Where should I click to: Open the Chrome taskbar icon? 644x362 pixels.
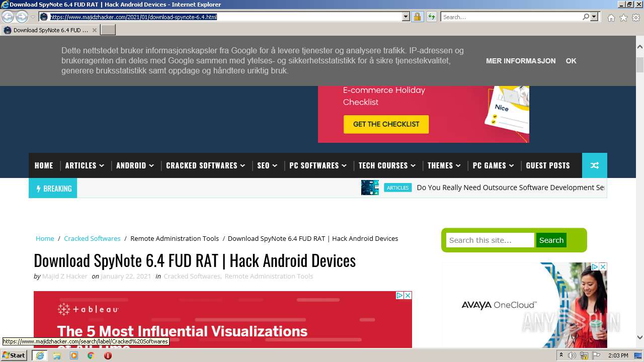(91, 355)
